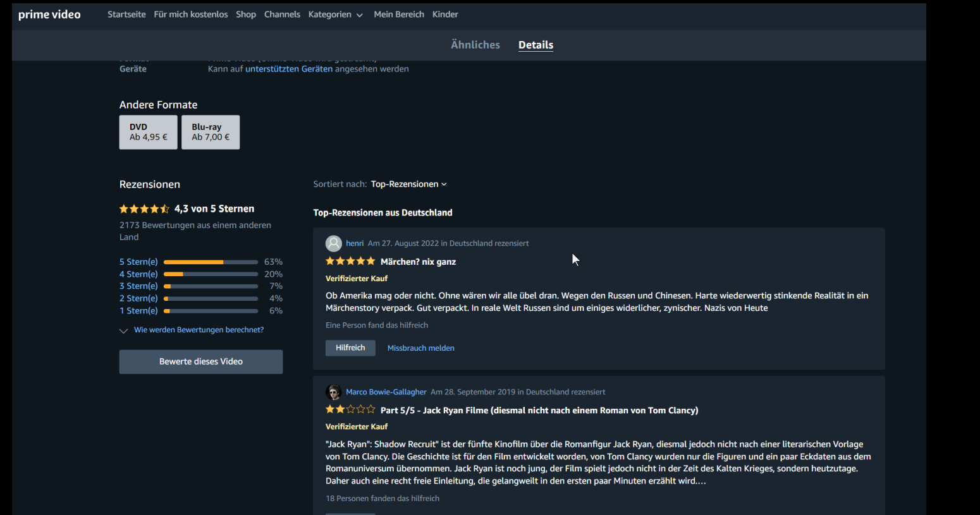
Task: Open the Top-Rezensionen sort dropdown
Action: click(x=409, y=185)
